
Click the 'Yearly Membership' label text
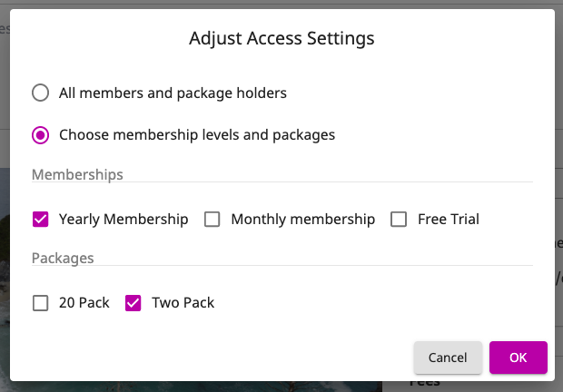123,220
